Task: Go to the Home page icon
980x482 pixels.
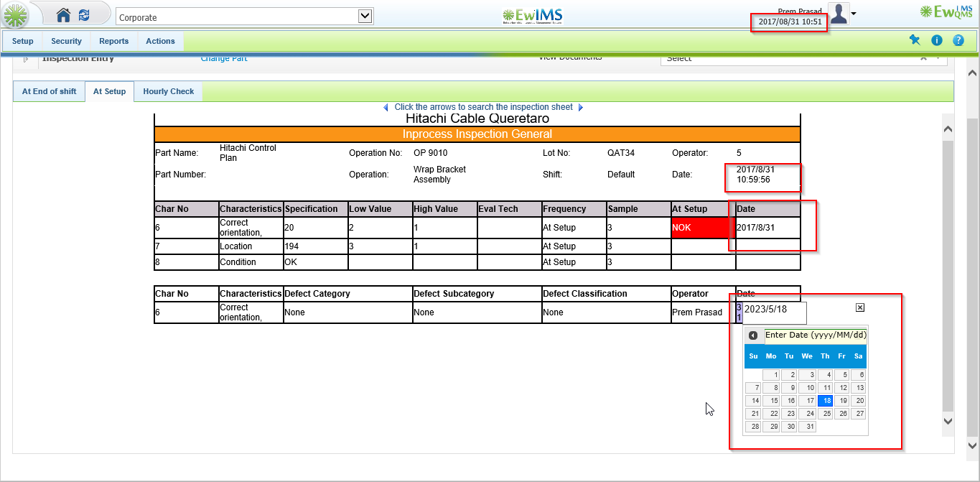Action: (x=64, y=15)
